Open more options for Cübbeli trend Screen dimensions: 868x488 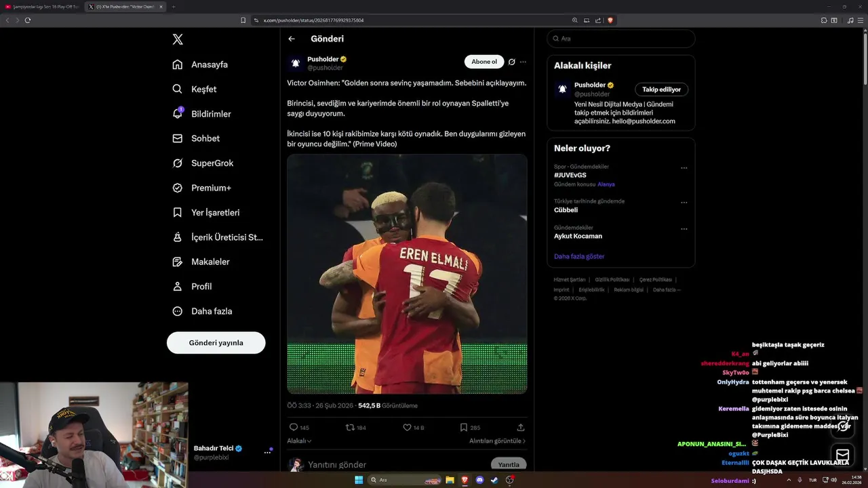tap(684, 203)
